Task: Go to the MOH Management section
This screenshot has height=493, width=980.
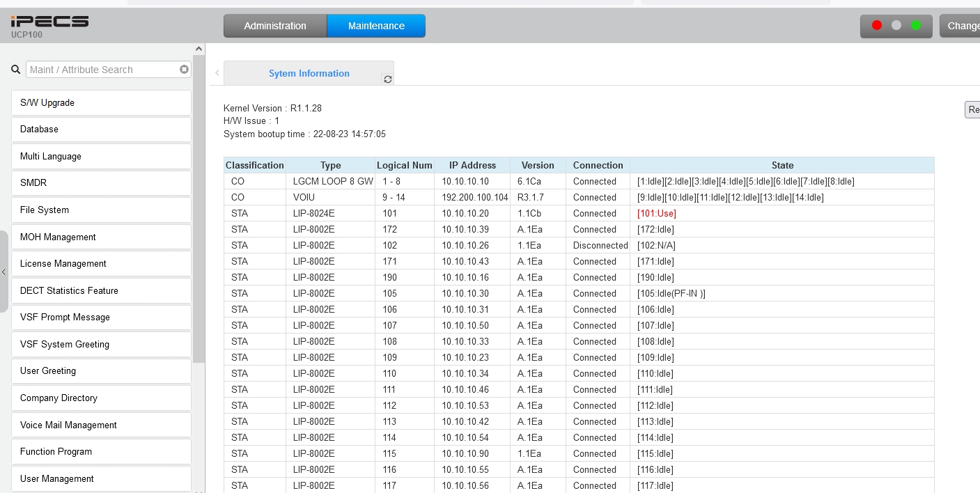Action: [101, 237]
